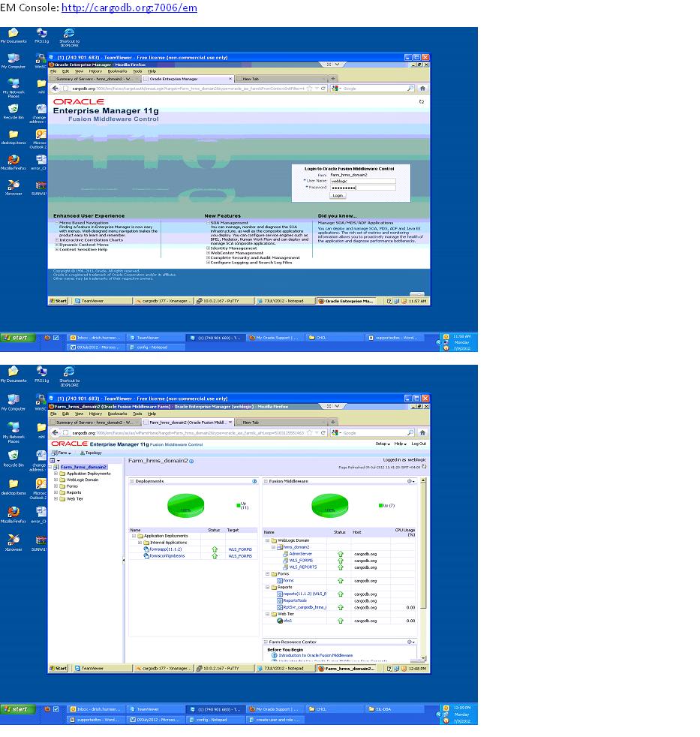The width and height of the screenshot is (700, 737).
Task: Expand Identity Management under New Features
Action: (208, 248)
